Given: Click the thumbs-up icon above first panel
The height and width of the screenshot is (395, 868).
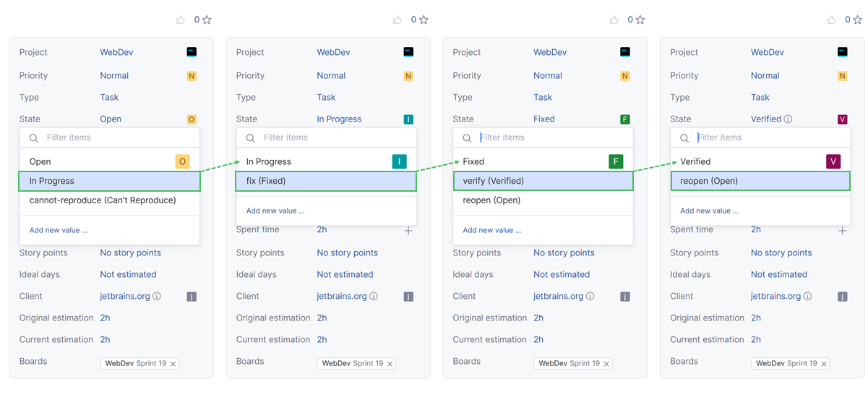Looking at the screenshot, I should (180, 20).
